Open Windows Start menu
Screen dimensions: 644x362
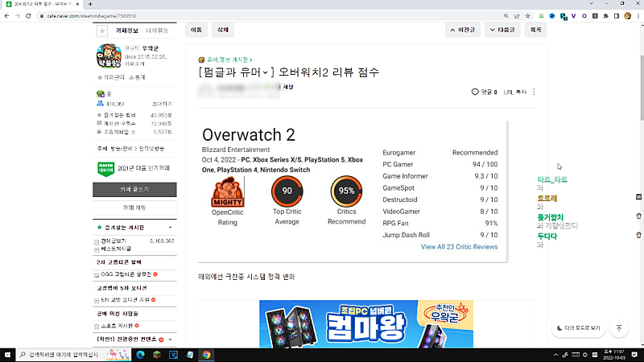pos(7,355)
